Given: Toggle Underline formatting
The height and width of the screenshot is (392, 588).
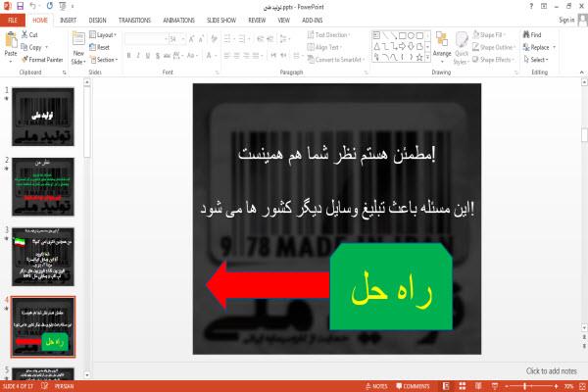Looking at the screenshot, I should [148, 56].
